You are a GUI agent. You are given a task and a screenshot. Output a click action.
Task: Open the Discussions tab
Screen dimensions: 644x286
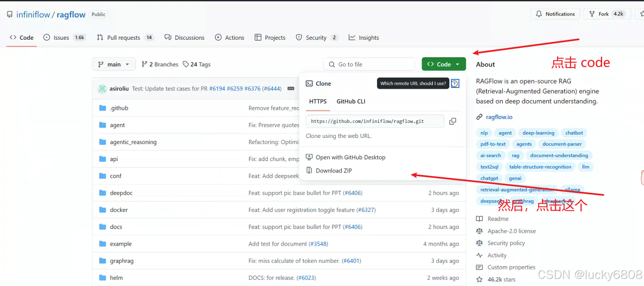click(x=185, y=38)
